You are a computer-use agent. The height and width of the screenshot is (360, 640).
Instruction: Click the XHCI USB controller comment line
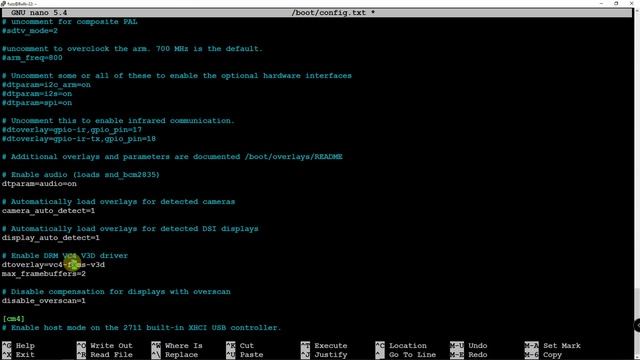[x=142, y=328]
